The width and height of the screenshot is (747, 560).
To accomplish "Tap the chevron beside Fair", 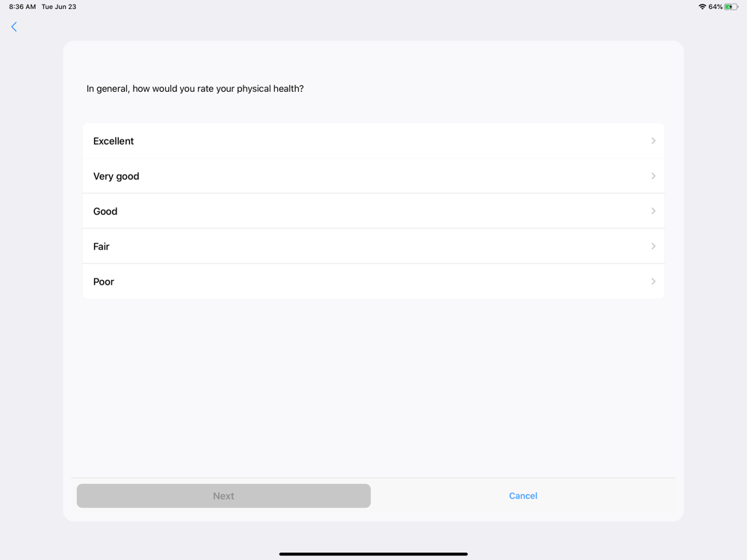I will [x=653, y=246].
